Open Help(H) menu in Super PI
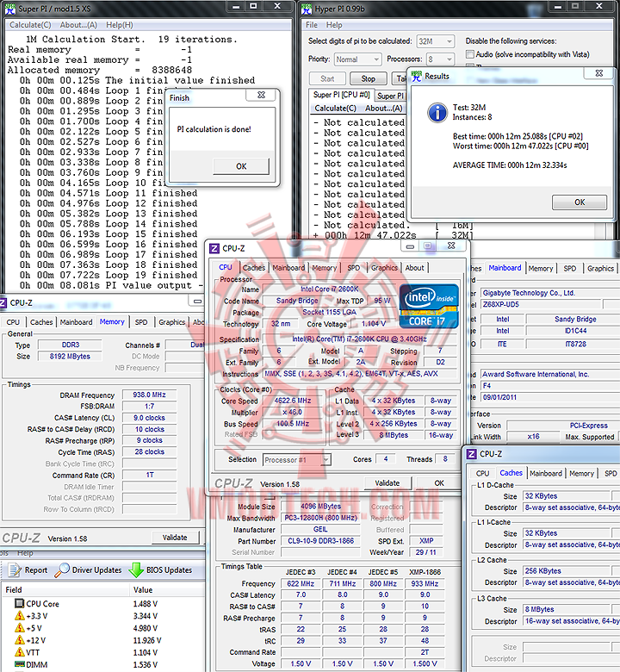This screenshot has height=672, width=620. (120, 25)
